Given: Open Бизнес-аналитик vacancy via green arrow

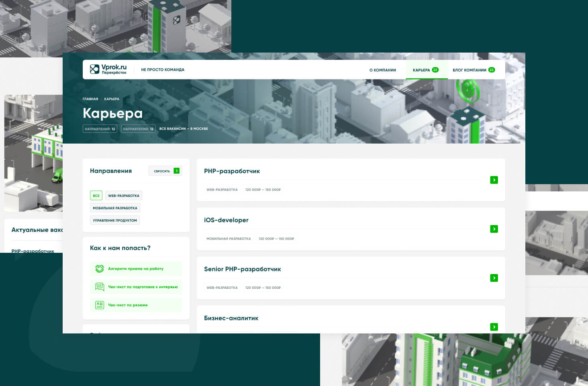Looking at the screenshot, I should coord(494,327).
